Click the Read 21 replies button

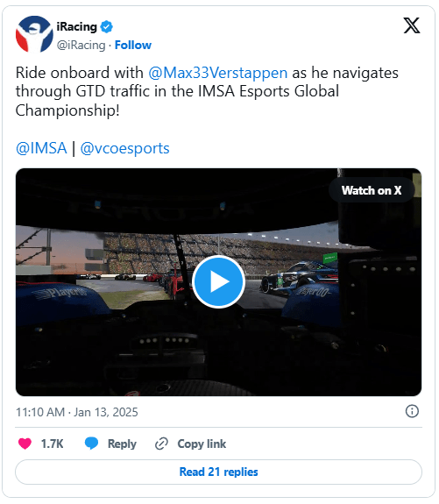(218, 472)
